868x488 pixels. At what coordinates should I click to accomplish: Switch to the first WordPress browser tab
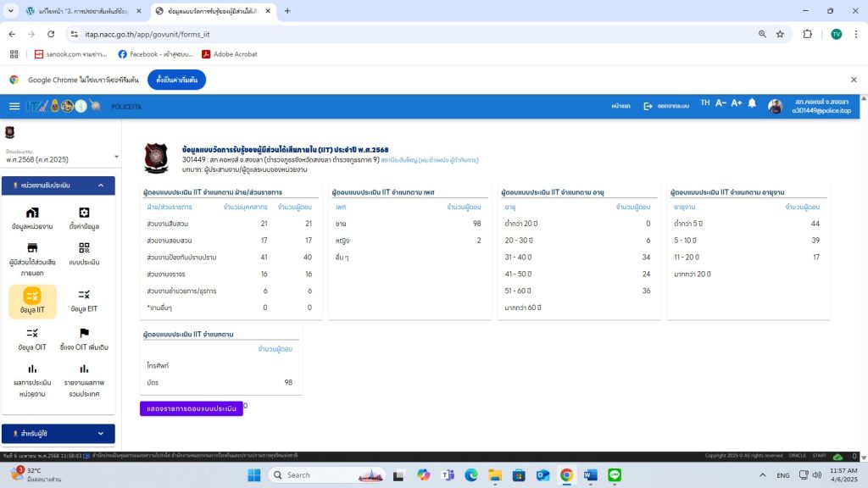pyautogui.click(x=81, y=11)
